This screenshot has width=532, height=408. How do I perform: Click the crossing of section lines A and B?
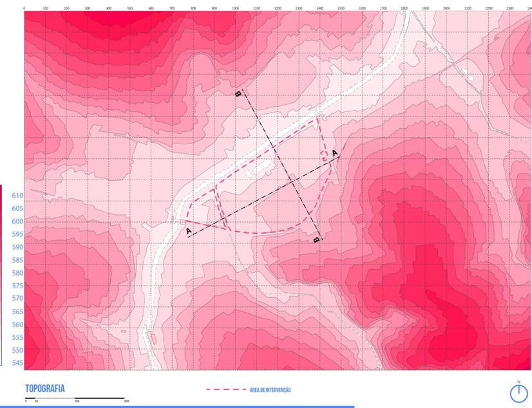point(292,181)
